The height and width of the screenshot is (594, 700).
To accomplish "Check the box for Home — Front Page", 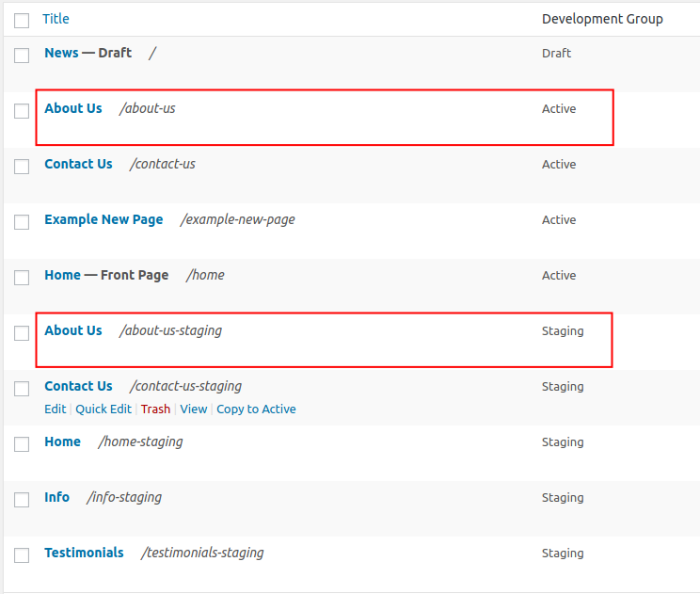I will click(x=22, y=278).
